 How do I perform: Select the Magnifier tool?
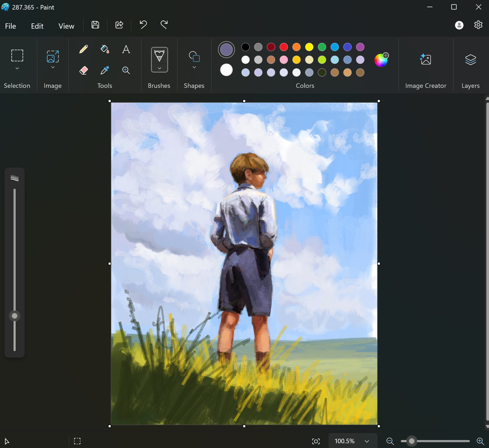pyautogui.click(x=126, y=70)
